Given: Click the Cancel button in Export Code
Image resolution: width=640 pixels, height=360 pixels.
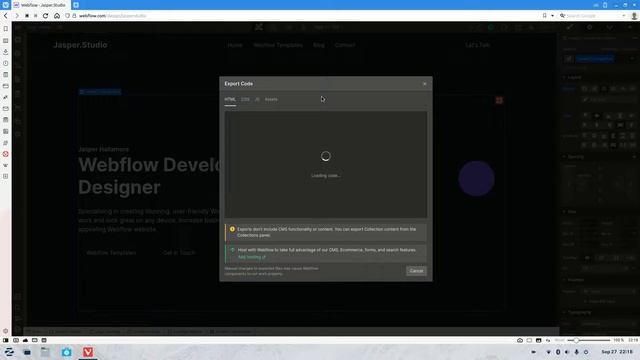Looking at the screenshot, I should pos(416,271).
